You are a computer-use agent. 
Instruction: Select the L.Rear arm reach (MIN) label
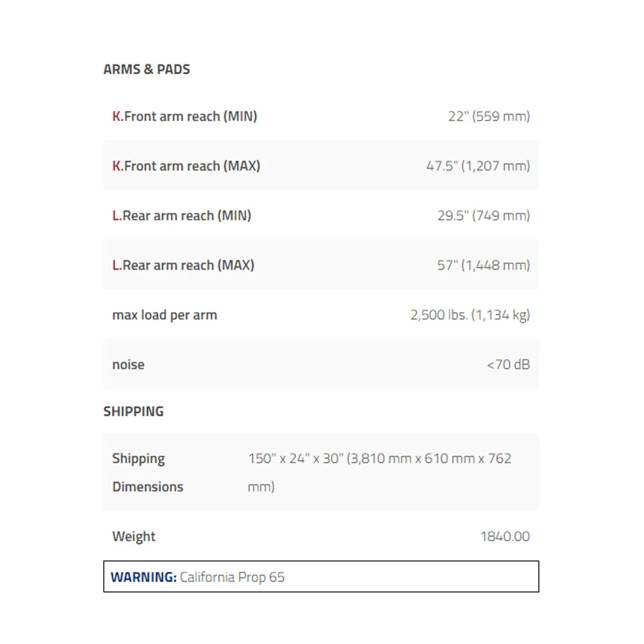tap(182, 216)
